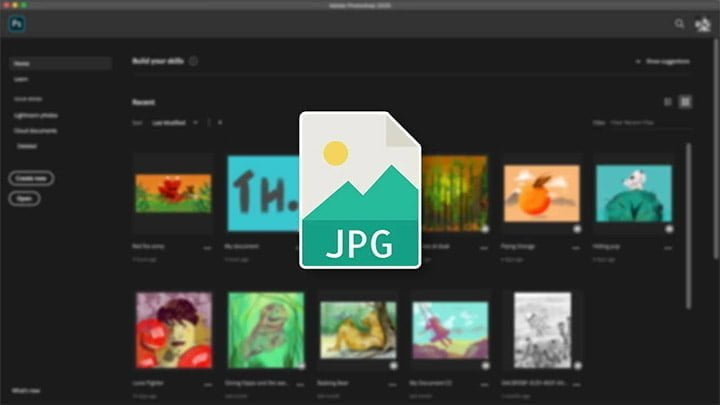Open the blue TH document thumbnail
720x405 pixels.
263,193
